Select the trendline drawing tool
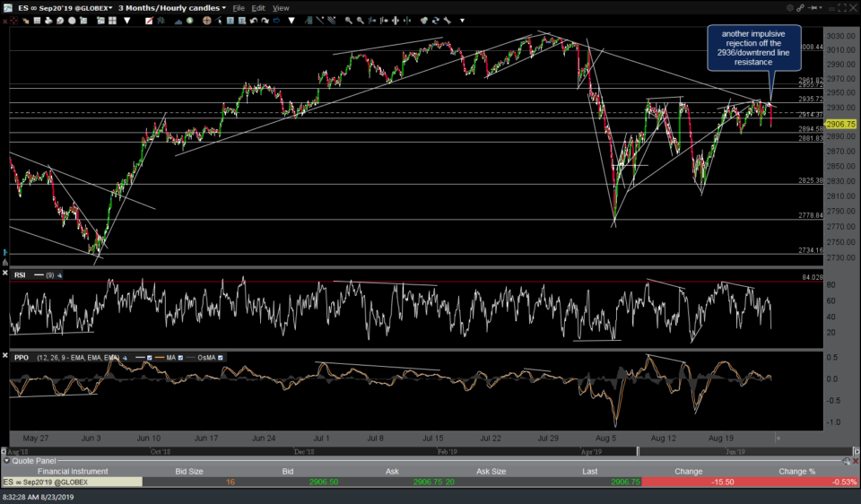 [320, 21]
